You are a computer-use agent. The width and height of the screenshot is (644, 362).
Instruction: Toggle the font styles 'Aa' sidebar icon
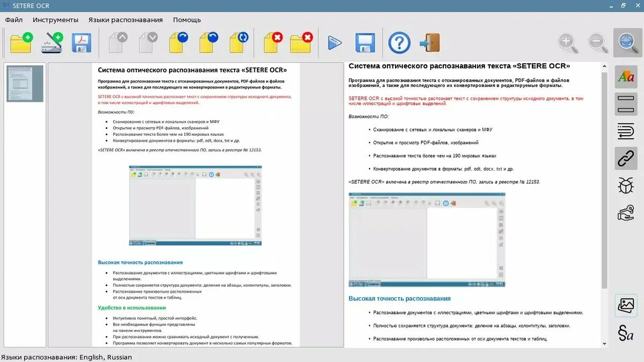tap(626, 77)
